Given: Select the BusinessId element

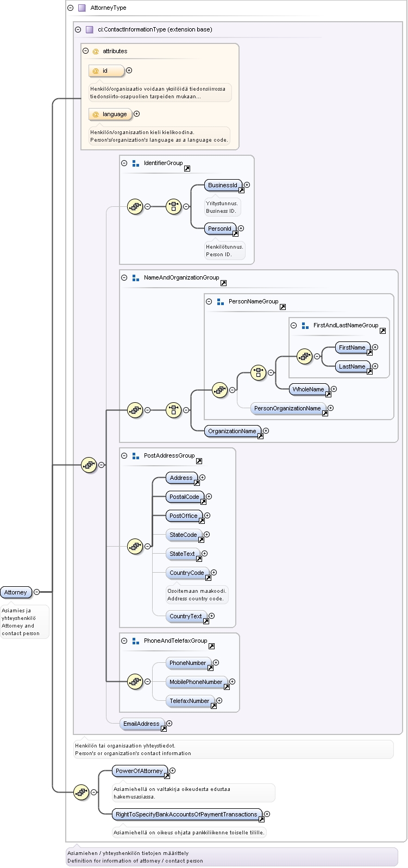Looking at the screenshot, I should 223,186.
